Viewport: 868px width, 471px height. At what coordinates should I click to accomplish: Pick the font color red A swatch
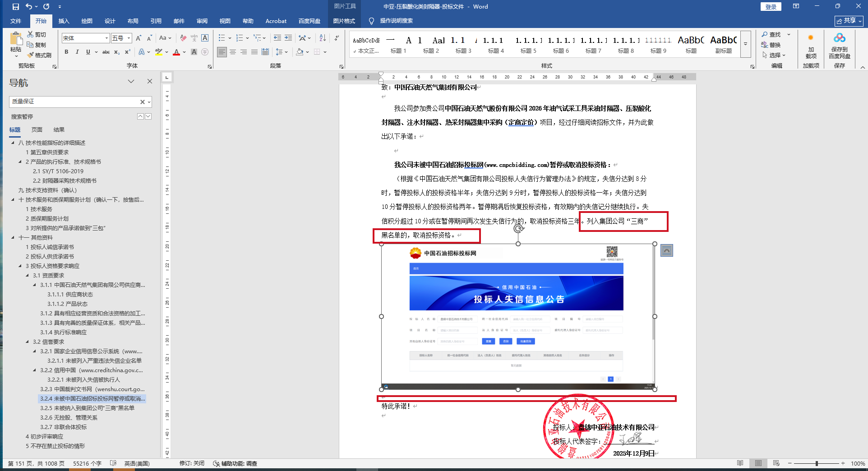(176, 52)
